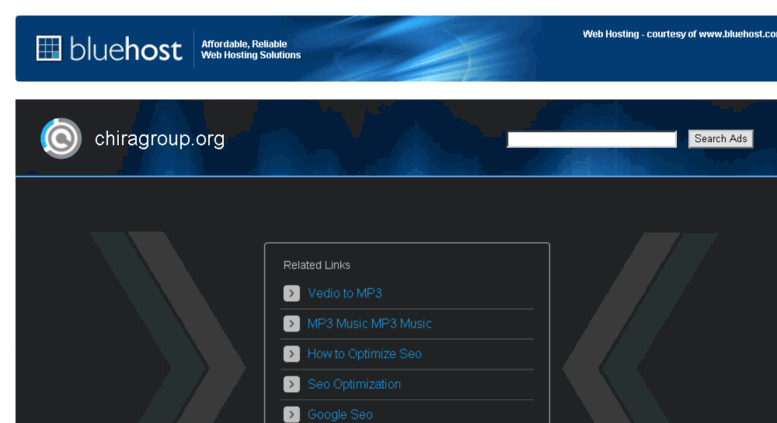Click the bluehost grid logo icon
777x423 pixels.
click(49, 49)
